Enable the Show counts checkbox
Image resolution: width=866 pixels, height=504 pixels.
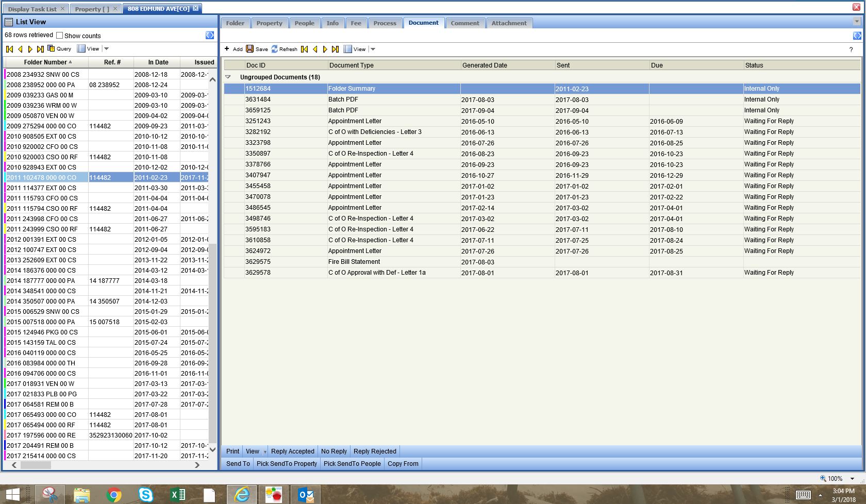tap(59, 36)
